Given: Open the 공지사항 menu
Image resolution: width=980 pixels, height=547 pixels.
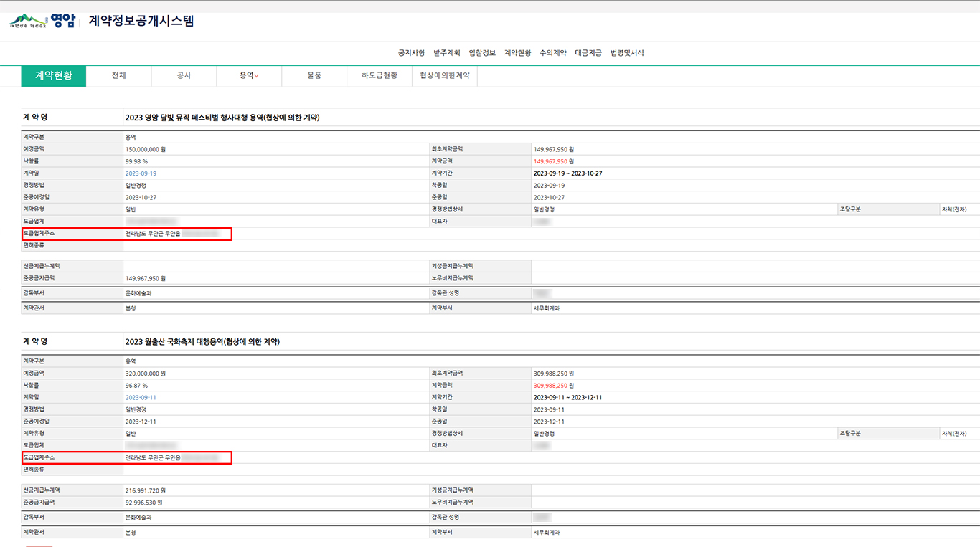Looking at the screenshot, I should [x=411, y=53].
